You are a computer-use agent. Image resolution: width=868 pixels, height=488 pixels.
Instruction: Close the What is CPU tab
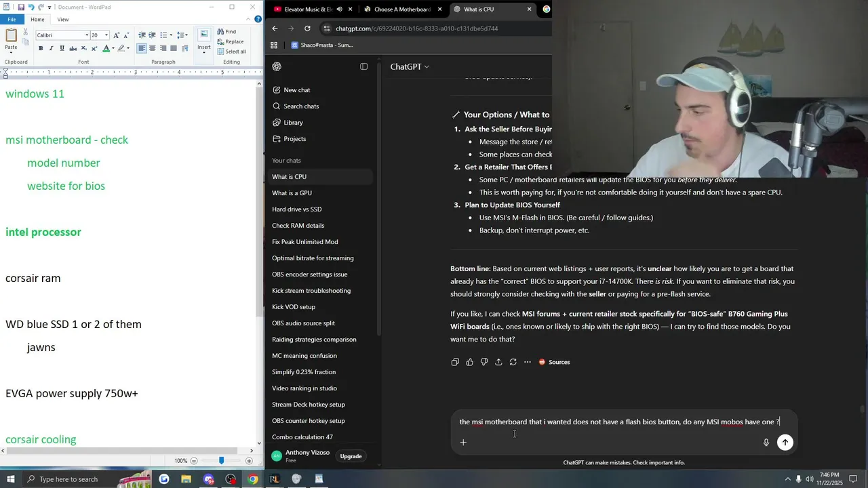[x=530, y=9]
